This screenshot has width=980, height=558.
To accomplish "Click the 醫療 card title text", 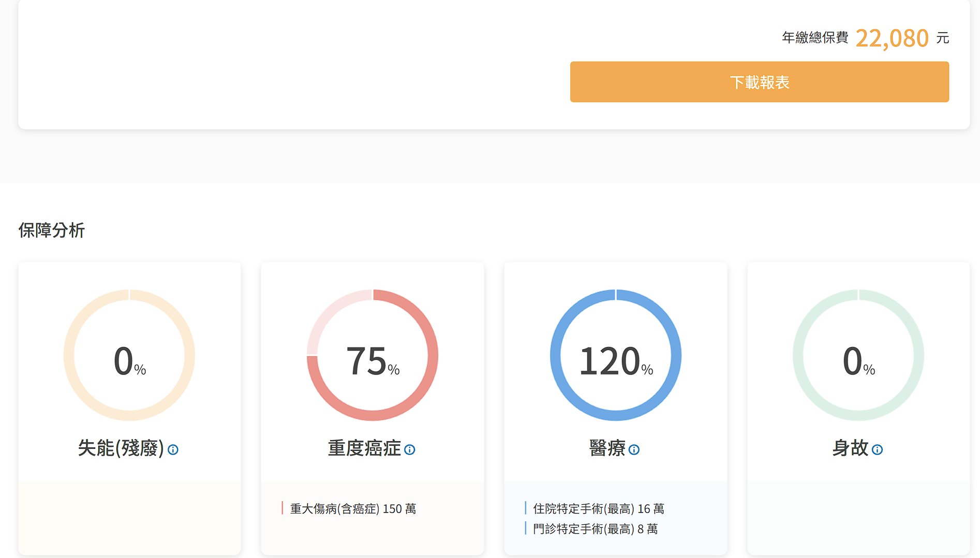I will (x=607, y=448).
